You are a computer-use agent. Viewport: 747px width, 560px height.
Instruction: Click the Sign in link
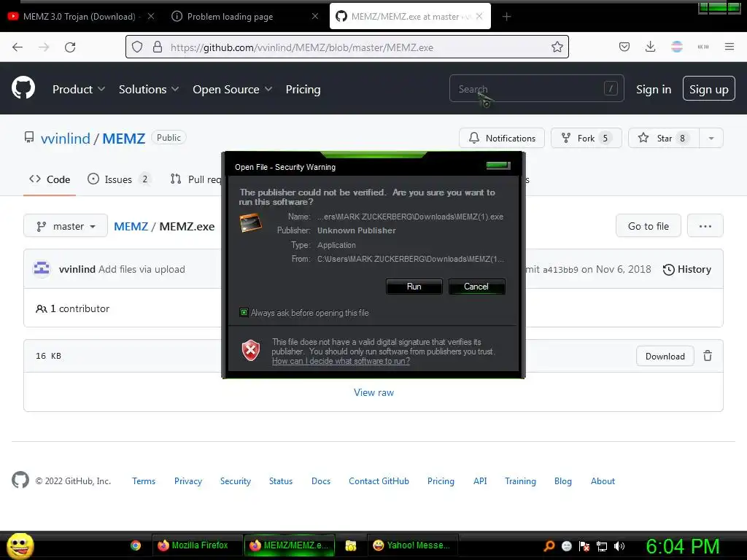pyautogui.click(x=653, y=89)
